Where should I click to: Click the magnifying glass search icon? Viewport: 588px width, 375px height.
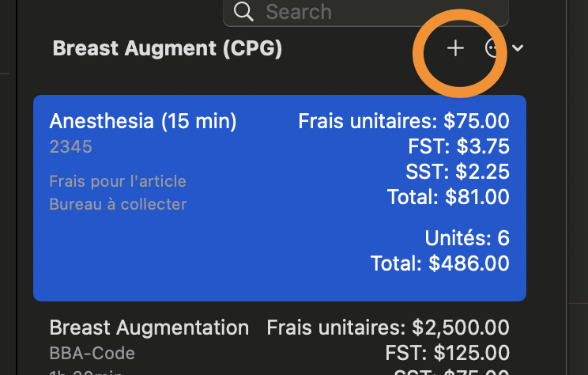(243, 12)
